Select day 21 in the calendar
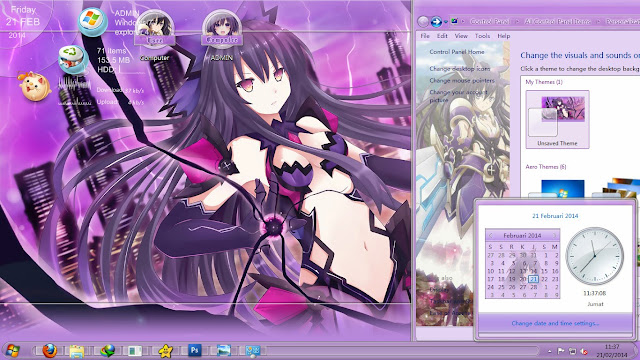Screen dimensions: 640x360 (x=533, y=279)
